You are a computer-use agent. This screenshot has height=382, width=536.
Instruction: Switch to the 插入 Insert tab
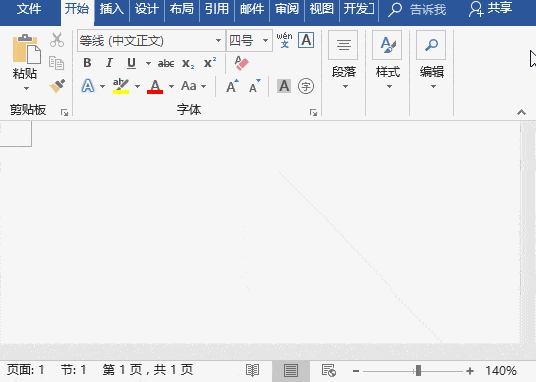click(112, 9)
